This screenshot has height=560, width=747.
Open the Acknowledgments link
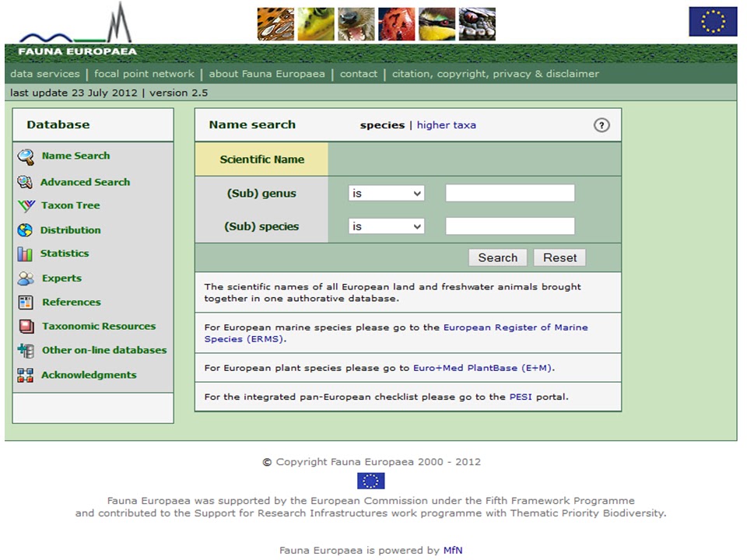pyautogui.click(x=89, y=375)
